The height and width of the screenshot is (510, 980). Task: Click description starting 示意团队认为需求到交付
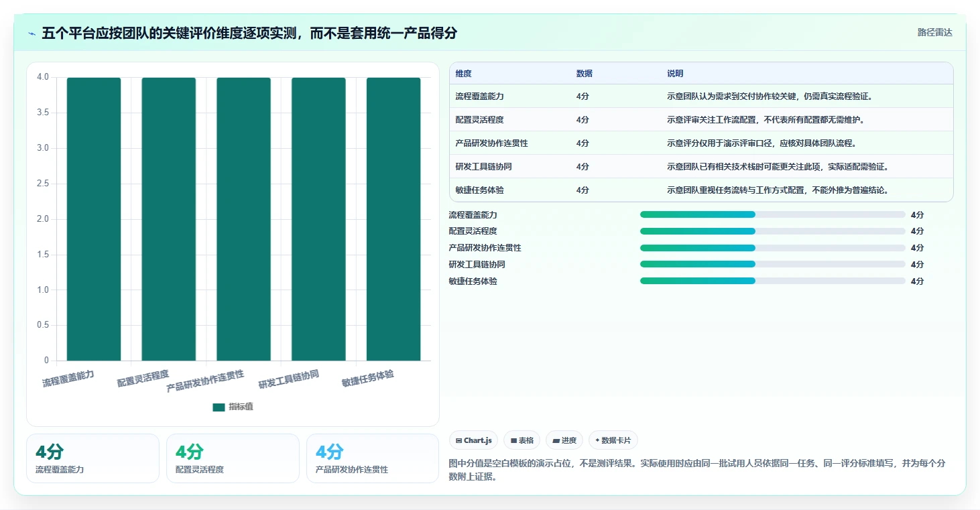pyautogui.click(x=770, y=97)
